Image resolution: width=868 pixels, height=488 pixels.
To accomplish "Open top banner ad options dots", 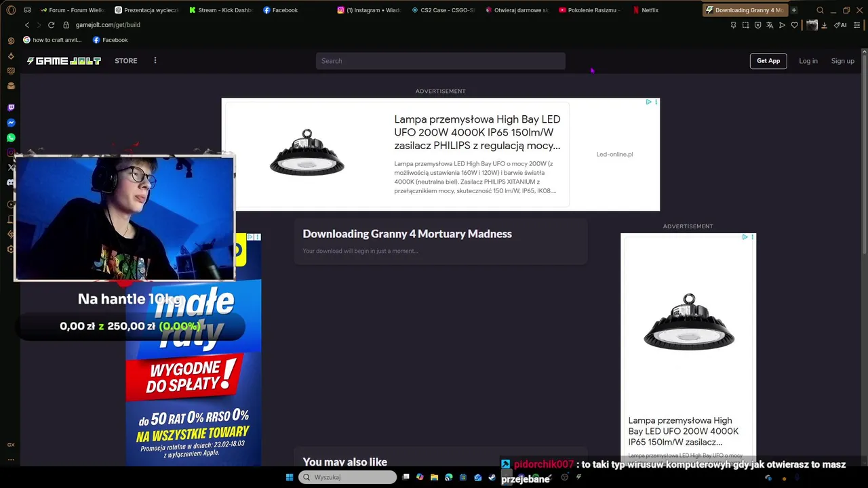I will click(x=656, y=102).
